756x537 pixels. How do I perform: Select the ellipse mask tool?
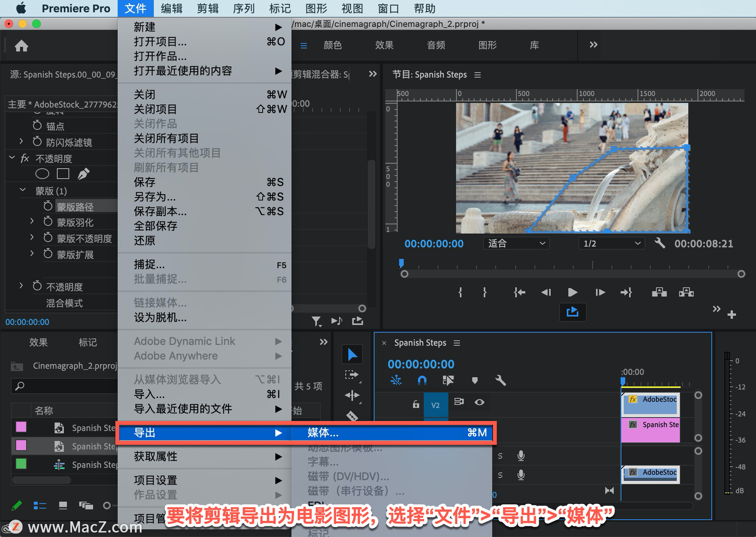click(42, 173)
